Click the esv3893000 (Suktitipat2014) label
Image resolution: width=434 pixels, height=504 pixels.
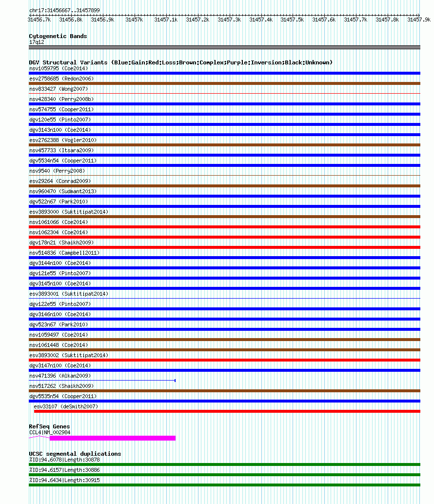[x=69, y=212]
